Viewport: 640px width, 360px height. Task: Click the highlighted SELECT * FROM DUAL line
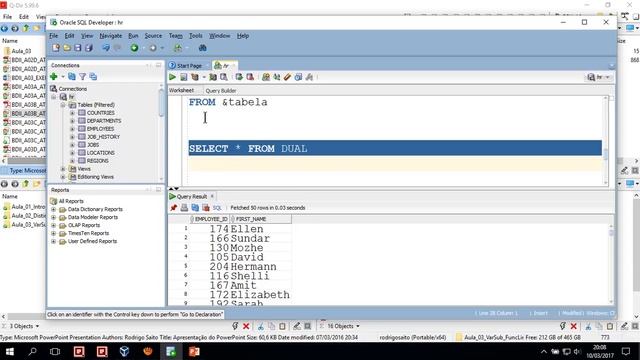395,148
